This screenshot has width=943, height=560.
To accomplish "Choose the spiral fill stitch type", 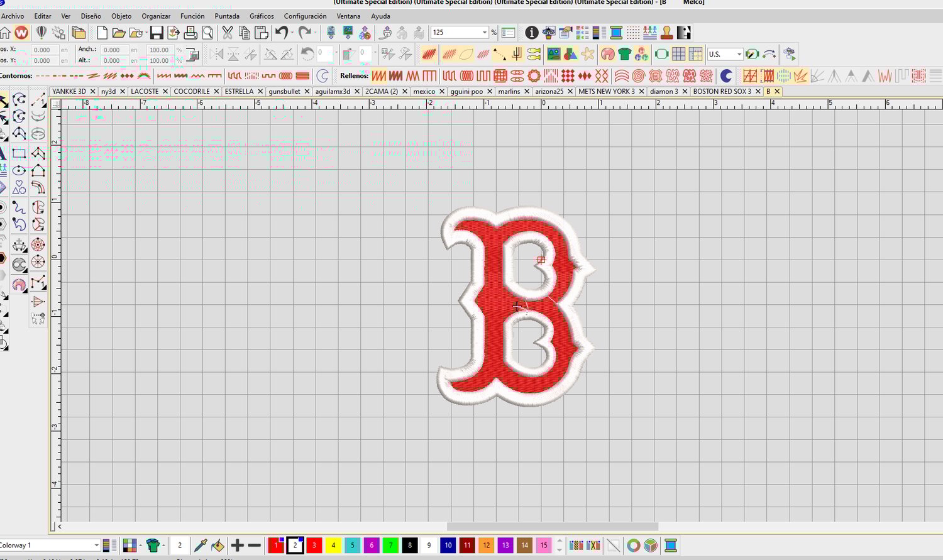I will [x=639, y=76].
